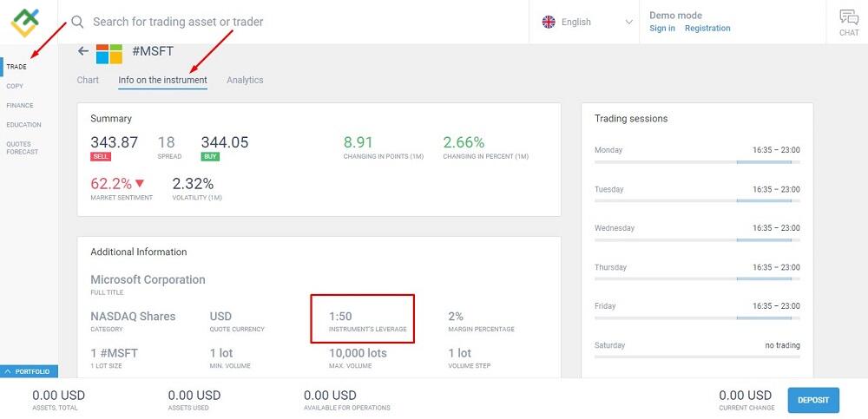868x419 pixels.
Task: Click the 2% margin percentage value
Action: pyautogui.click(x=456, y=316)
